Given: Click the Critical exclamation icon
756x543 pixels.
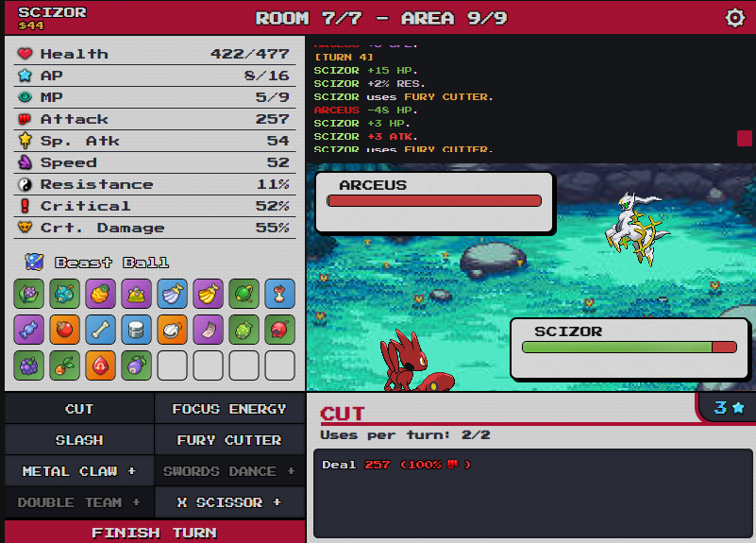Looking at the screenshot, I should [x=25, y=206].
